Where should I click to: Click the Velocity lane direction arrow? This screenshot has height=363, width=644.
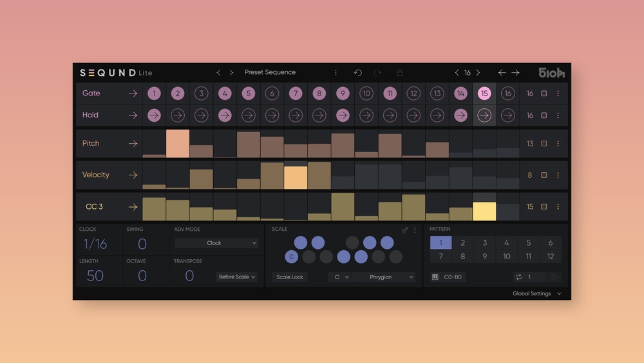click(x=133, y=175)
